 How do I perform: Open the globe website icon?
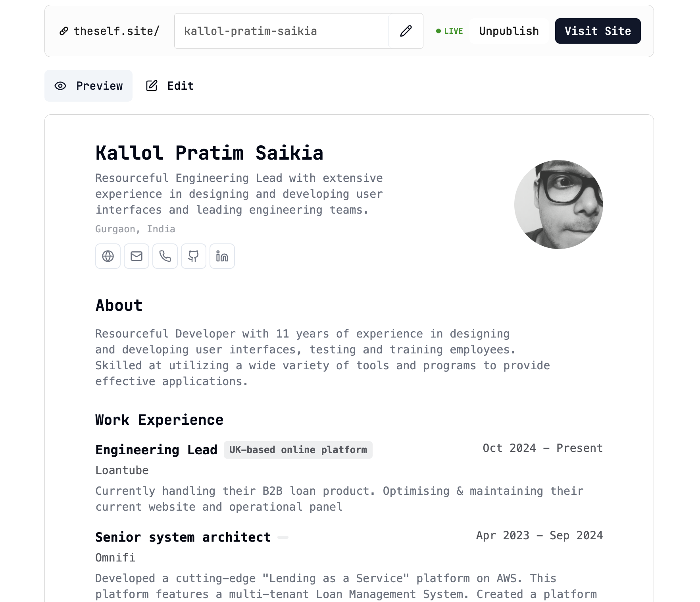108,256
